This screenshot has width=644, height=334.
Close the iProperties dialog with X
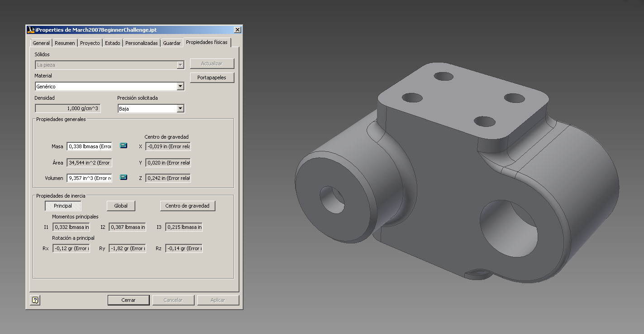tap(237, 29)
